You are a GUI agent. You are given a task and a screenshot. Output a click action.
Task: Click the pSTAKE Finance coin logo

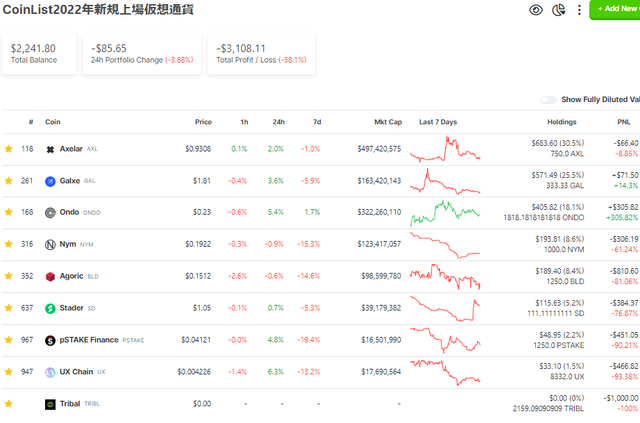[x=49, y=340]
